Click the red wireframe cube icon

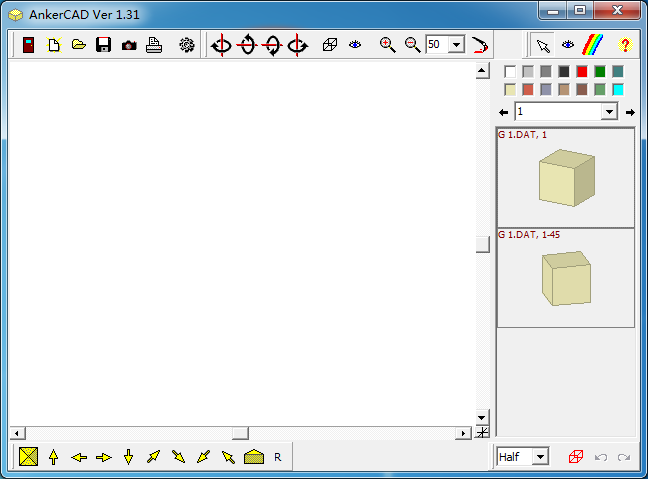[576, 457]
